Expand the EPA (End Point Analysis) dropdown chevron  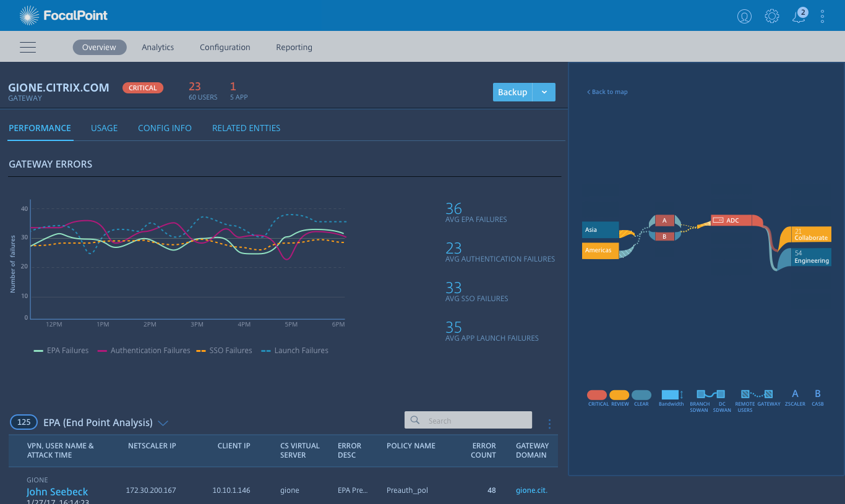(x=163, y=423)
